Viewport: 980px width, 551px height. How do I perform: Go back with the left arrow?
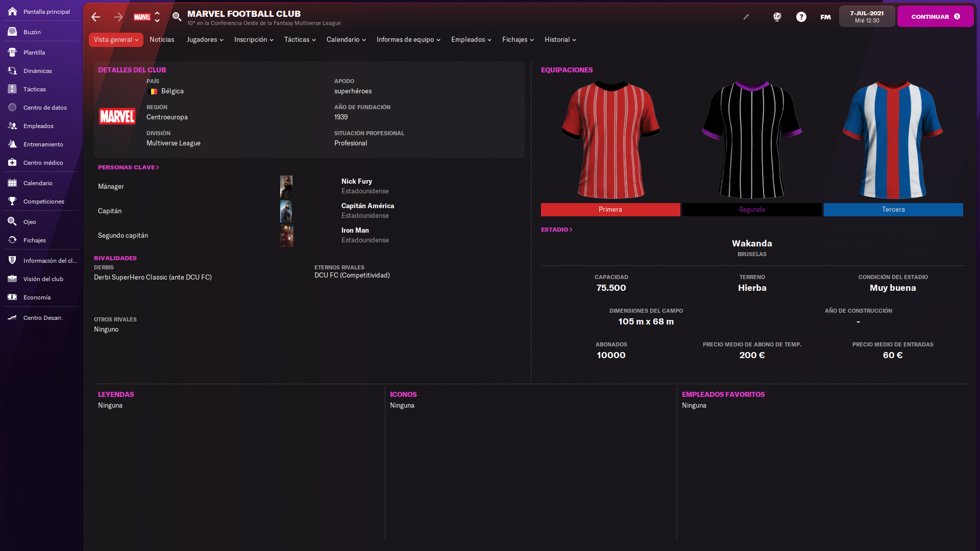pos(96,17)
